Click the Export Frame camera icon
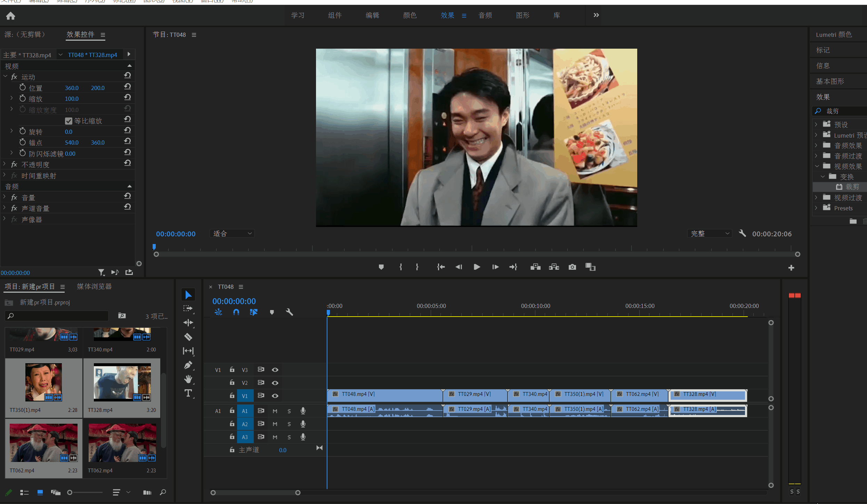The height and width of the screenshot is (504, 867). 572,267
